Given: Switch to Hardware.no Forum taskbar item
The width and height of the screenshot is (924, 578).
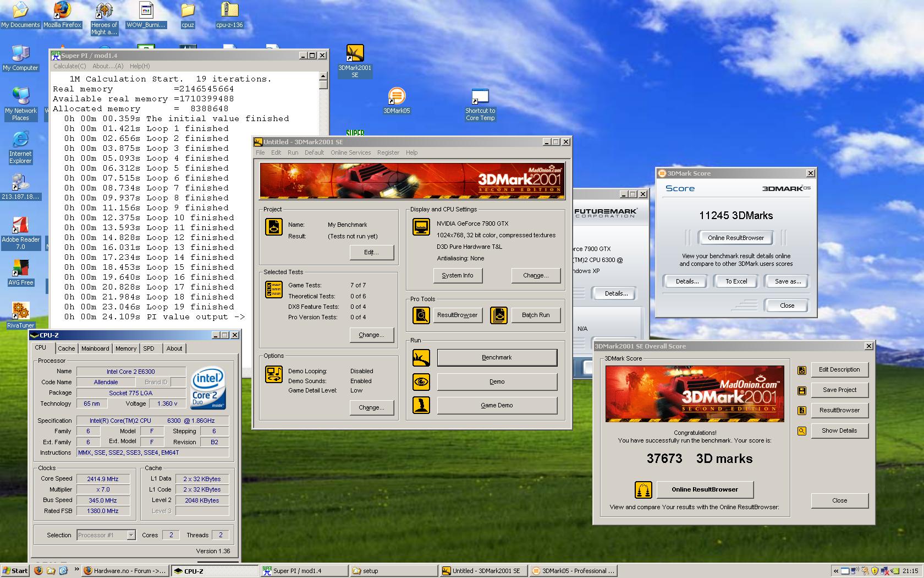Looking at the screenshot, I should pyautogui.click(x=125, y=571).
